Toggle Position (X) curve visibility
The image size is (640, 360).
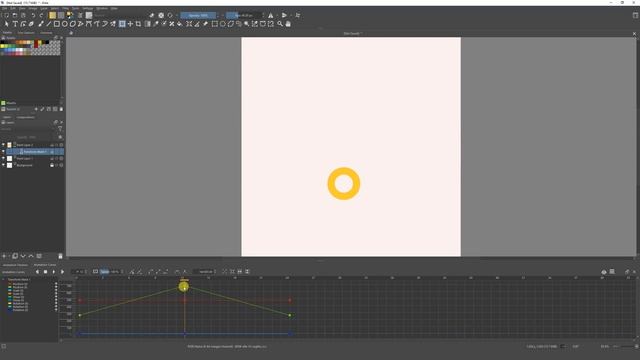tap(56, 284)
